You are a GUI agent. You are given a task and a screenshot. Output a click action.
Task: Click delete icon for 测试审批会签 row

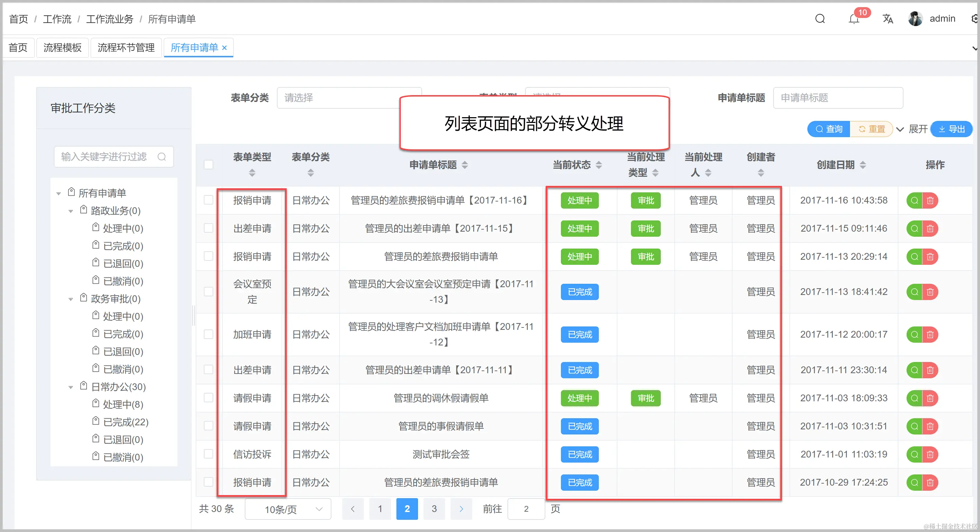click(930, 454)
